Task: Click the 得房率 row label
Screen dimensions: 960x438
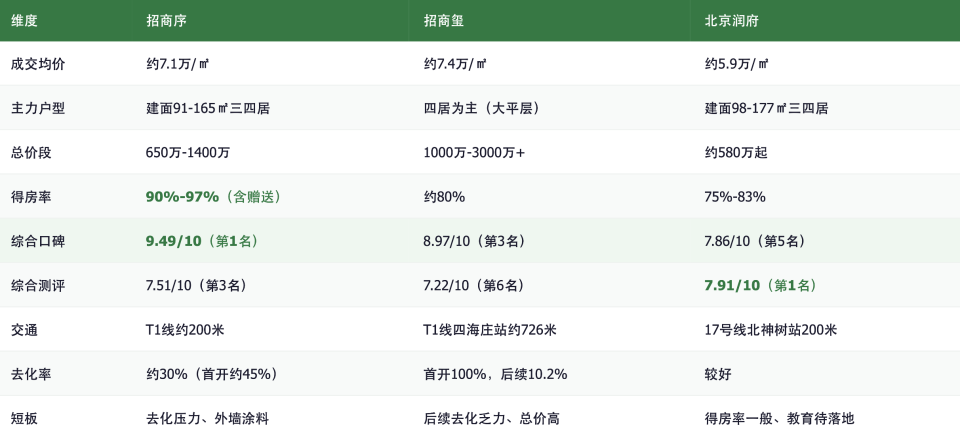Action: pyautogui.click(x=31, y=197)
